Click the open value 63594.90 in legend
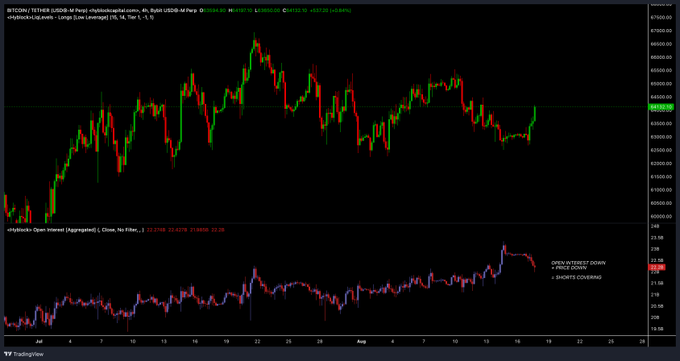 coord(215,10)
